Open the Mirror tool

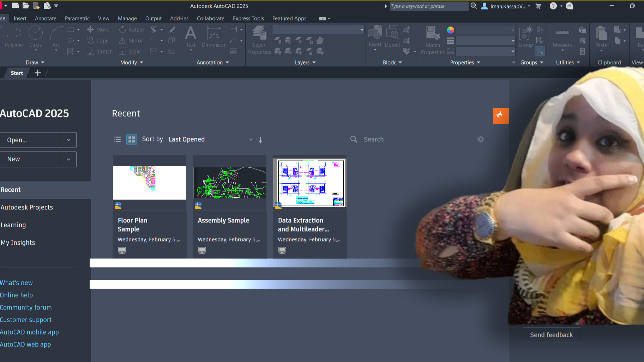[131, 41]
